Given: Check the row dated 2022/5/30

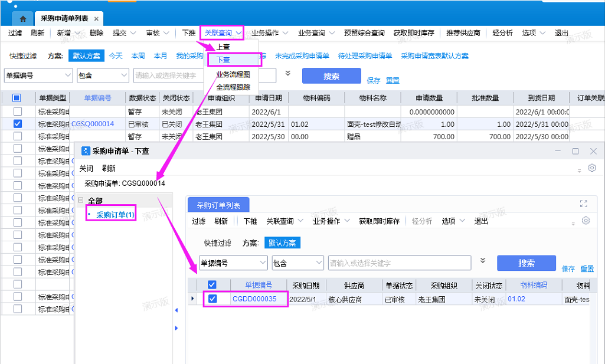Looking at the screenshot, I should pos(18,136).
